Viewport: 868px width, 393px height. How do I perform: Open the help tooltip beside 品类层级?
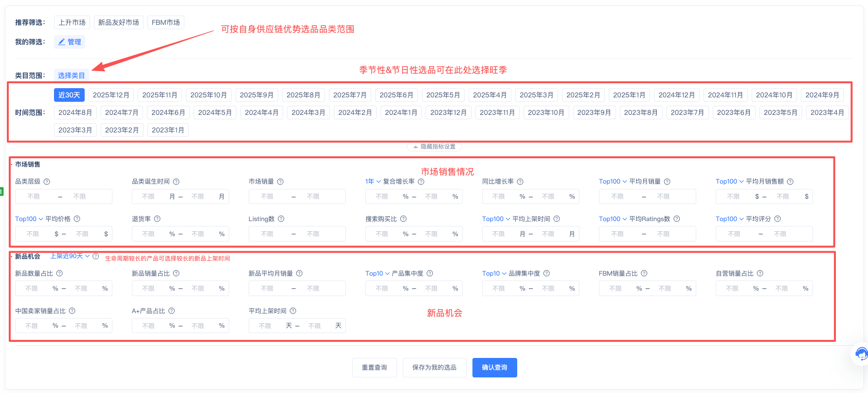pyautogui.click(x=47, y=182)
